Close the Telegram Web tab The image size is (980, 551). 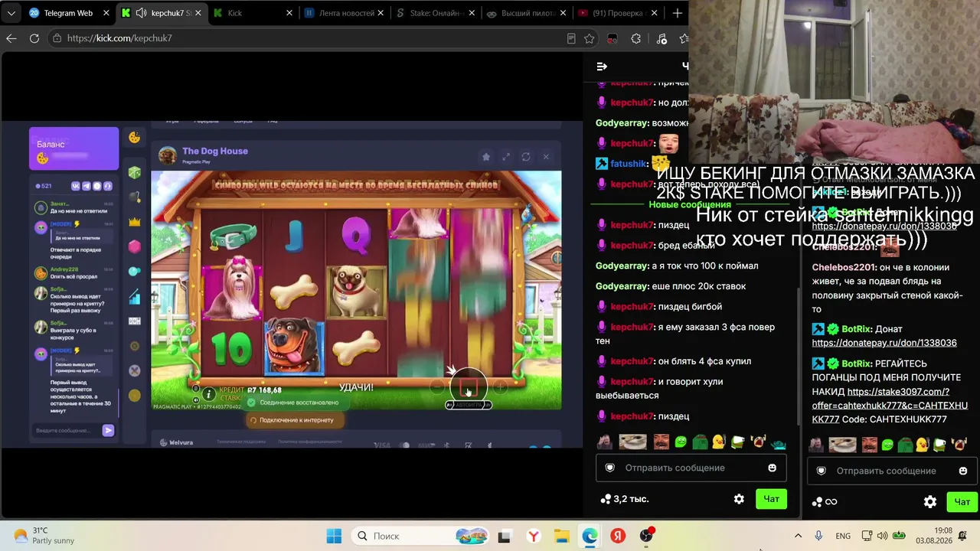click(x=106, y=13)
